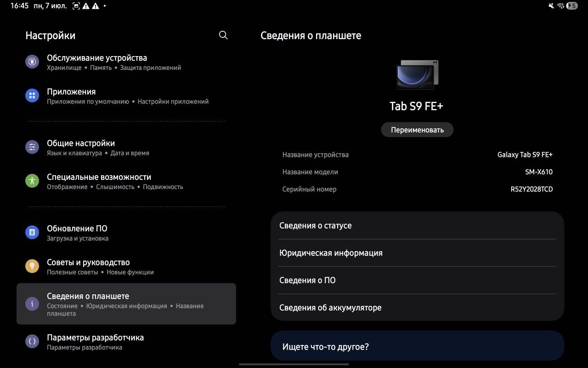
Task: Open Общие настройки section
Action: click(x=126, y=148)
